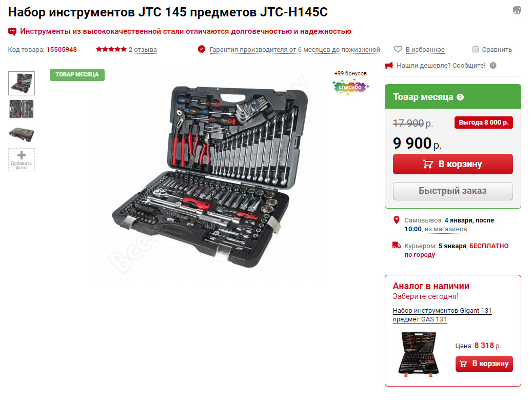532x405 pixels.
Task: Select the closed-case third thumbnail
Action: click(x=22, y=134)
